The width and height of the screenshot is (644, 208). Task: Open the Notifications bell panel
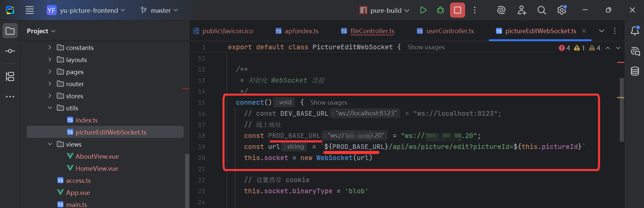click(635, 31)
